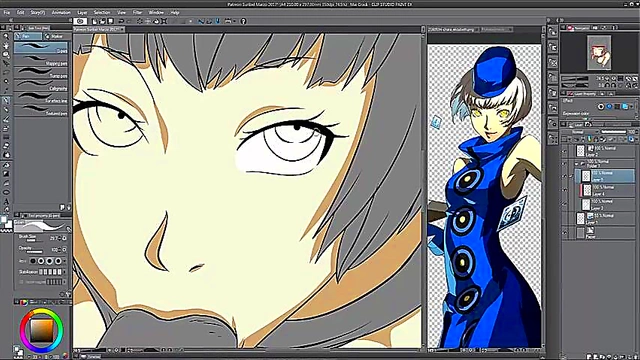The height and width of the screenshot is (360, 640).
Task: Click the border effect circle icon
Action: [x=601, y=107]
